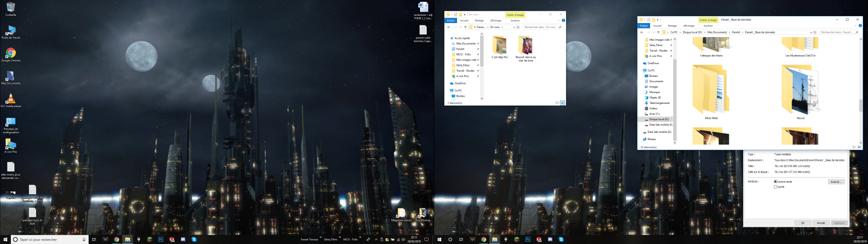This screenshot has width=868, height=244.
Task: Tick the Caché attribute checkbox
Action: click(x=775, y=187)
